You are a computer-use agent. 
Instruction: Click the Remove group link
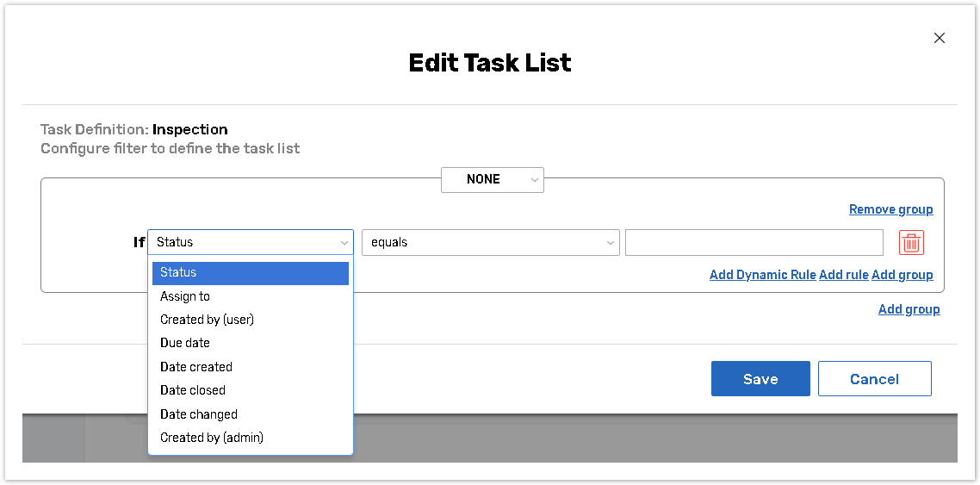click(x=890, y=209)
